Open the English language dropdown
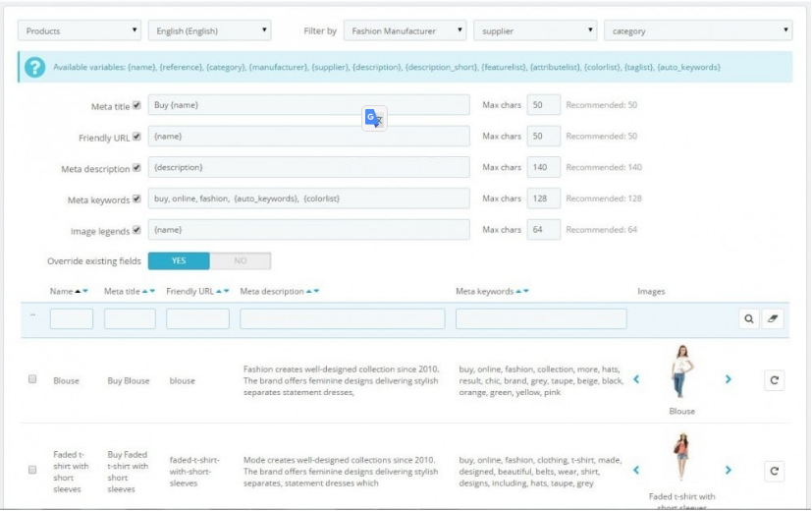 click(x=212, y=31)
